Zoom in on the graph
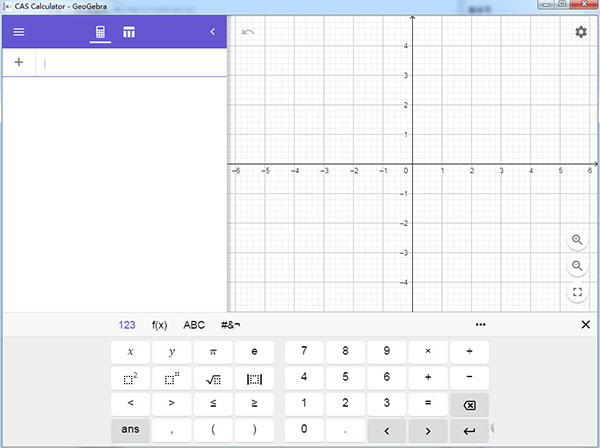The image size is (600, 448). 577,240
